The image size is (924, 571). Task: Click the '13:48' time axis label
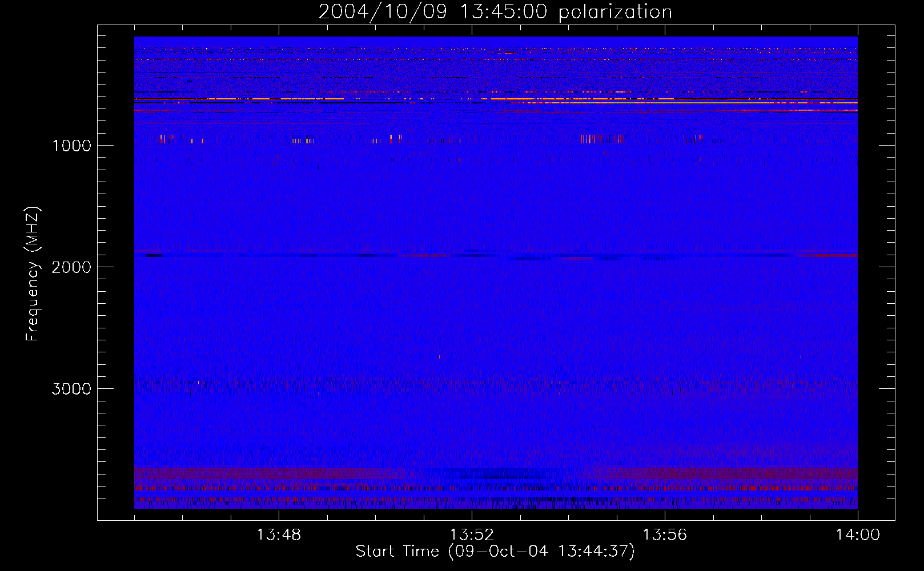click(x=279, y=535)
